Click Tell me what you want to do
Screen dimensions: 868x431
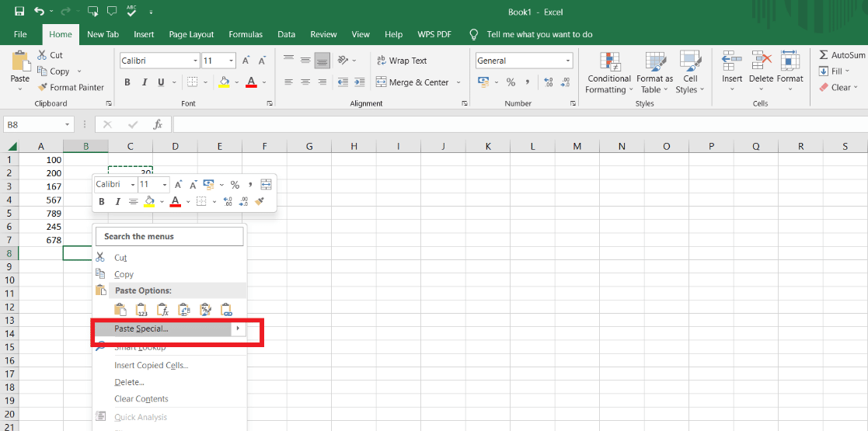[x=540, y=34]
